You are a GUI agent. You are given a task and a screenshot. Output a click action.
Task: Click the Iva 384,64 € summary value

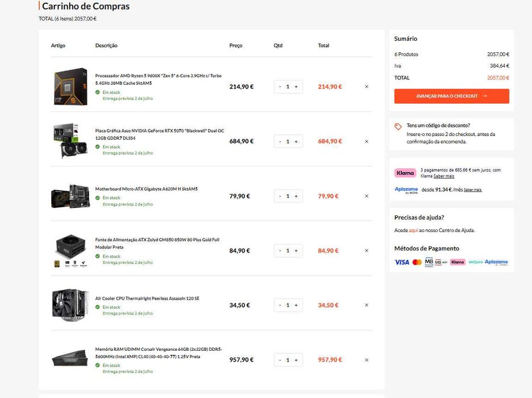(500, 66)
